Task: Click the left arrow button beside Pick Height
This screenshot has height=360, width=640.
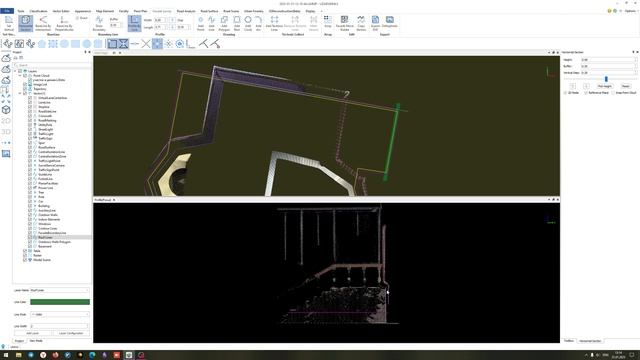Action: click(572, 86)
